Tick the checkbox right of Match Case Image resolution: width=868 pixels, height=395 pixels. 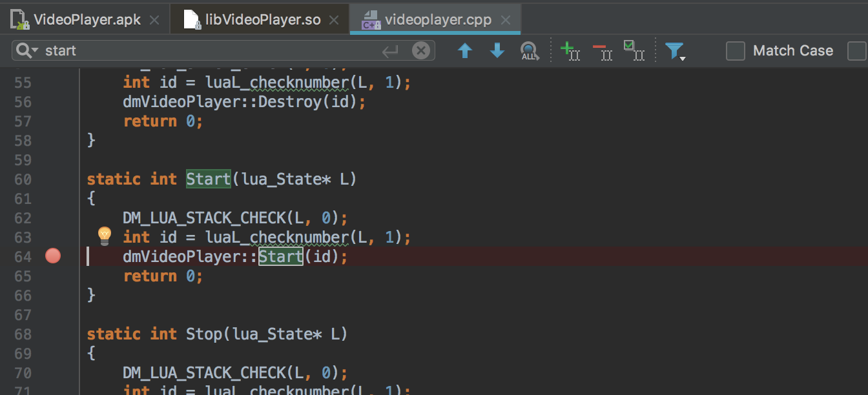[x=856, y=51]
